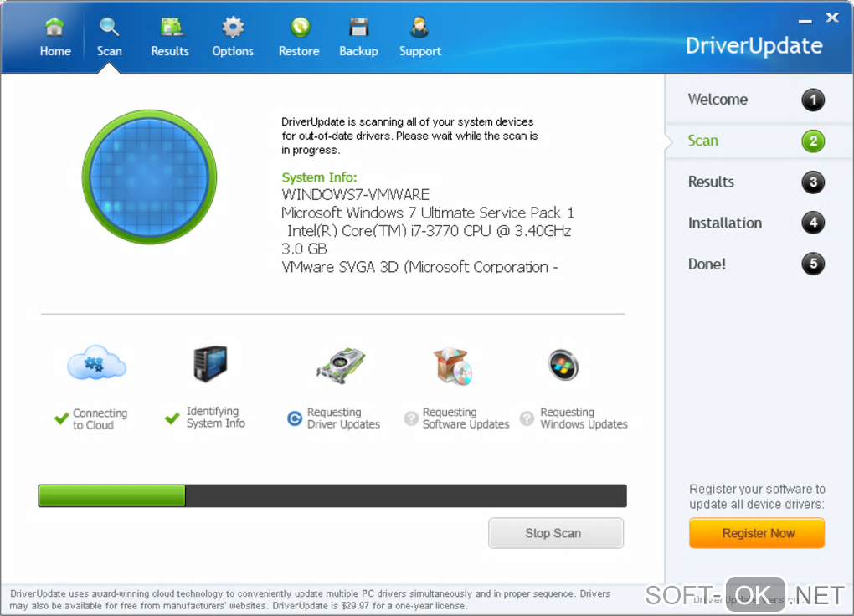
Task: Open the Support person icon
Action: [419, 27]
